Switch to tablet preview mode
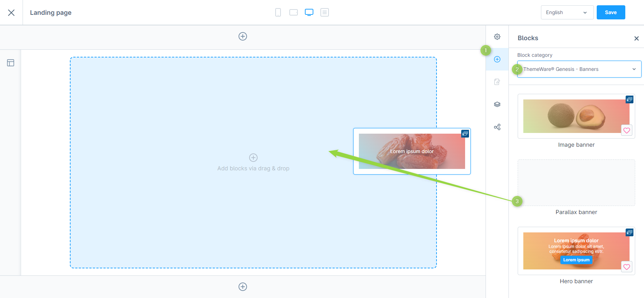 294,12
